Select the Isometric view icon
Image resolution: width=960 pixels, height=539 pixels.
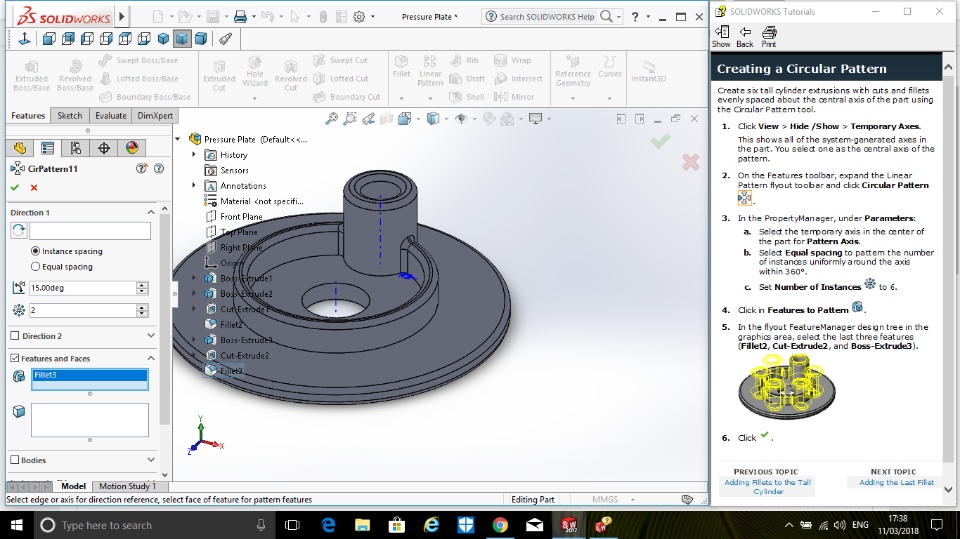[163, 39]
